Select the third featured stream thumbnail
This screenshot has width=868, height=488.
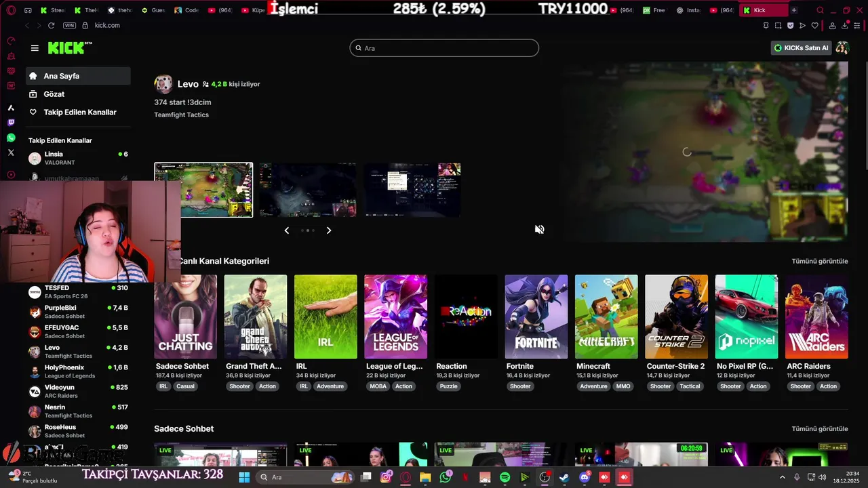coord(412,190)
